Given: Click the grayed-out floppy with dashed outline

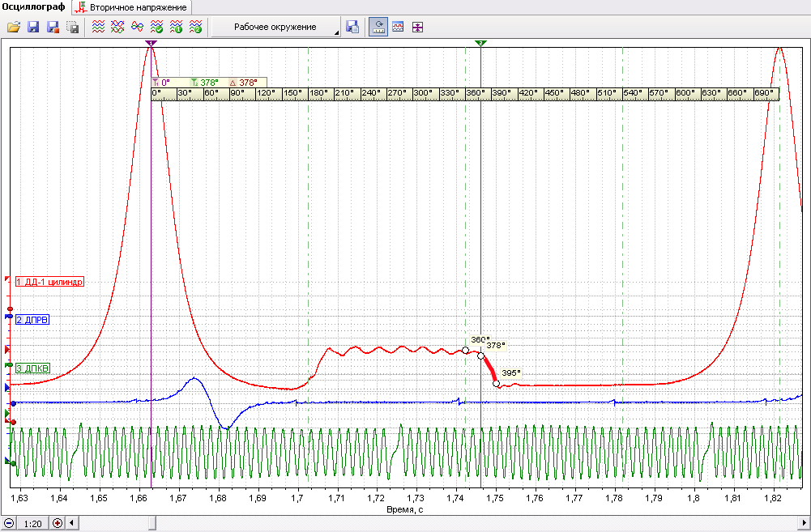Looking at the screenshot, I should coord(72,27).
